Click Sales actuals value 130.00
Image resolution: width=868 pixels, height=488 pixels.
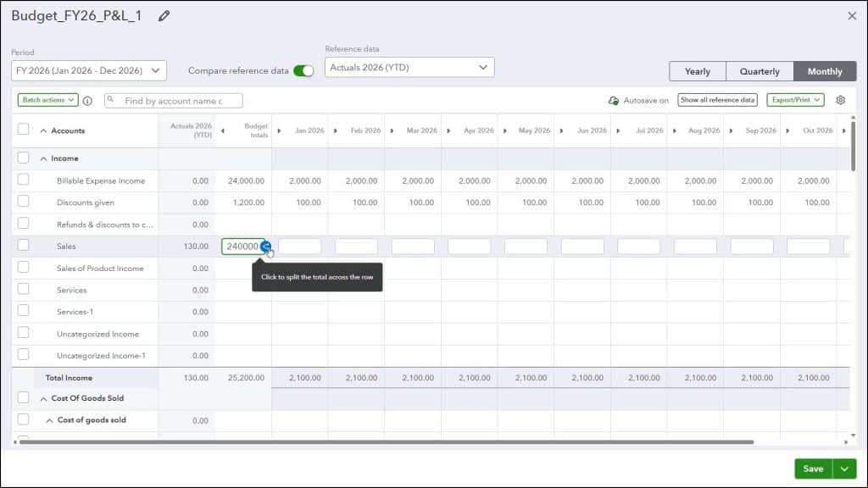[196, 247]
